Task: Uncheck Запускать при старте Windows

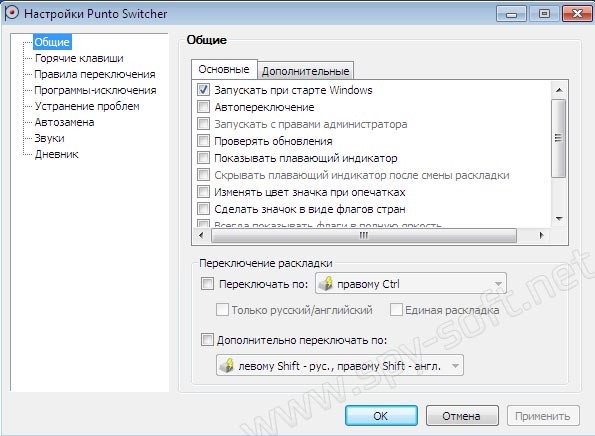Action: click(x=203, y=90)
